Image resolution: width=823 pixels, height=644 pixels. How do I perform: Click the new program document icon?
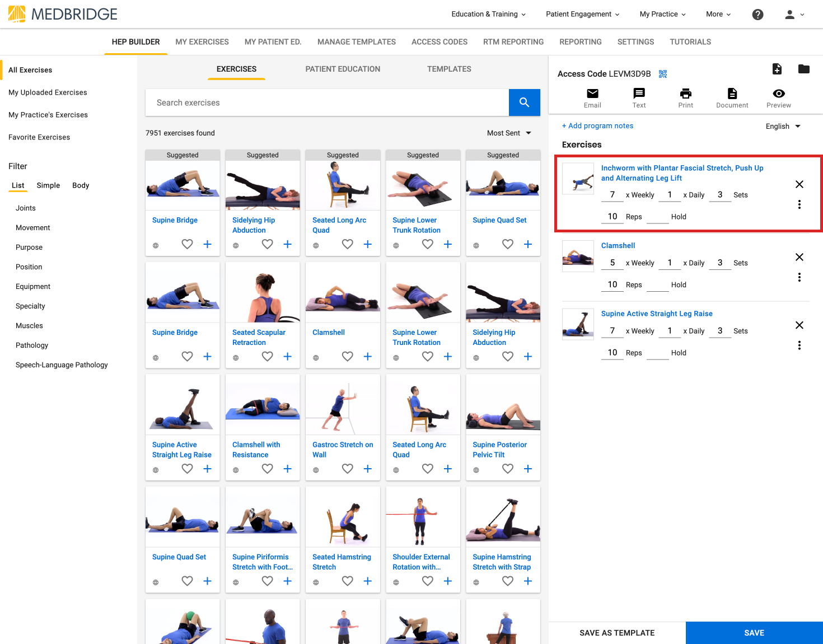point(777,69)
